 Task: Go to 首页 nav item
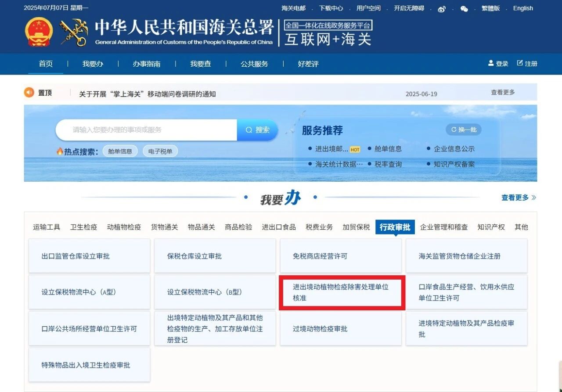click(46, 64)
